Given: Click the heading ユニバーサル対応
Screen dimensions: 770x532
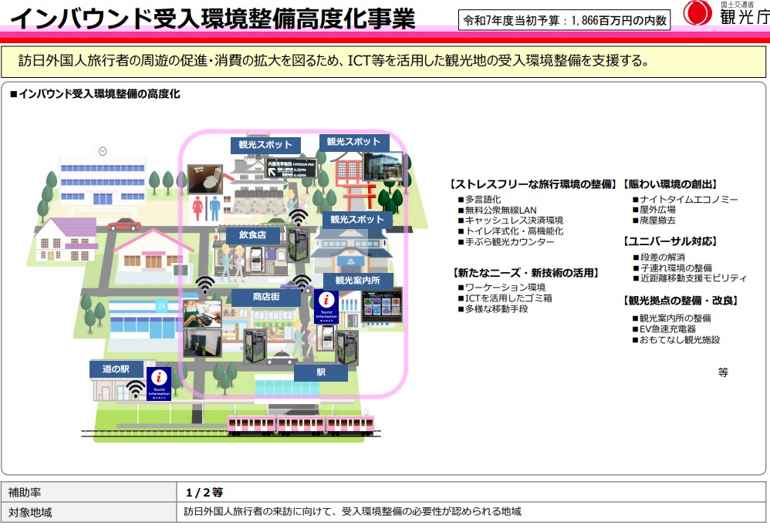Looking at the screenshot, I should click(x=670, y=241).
